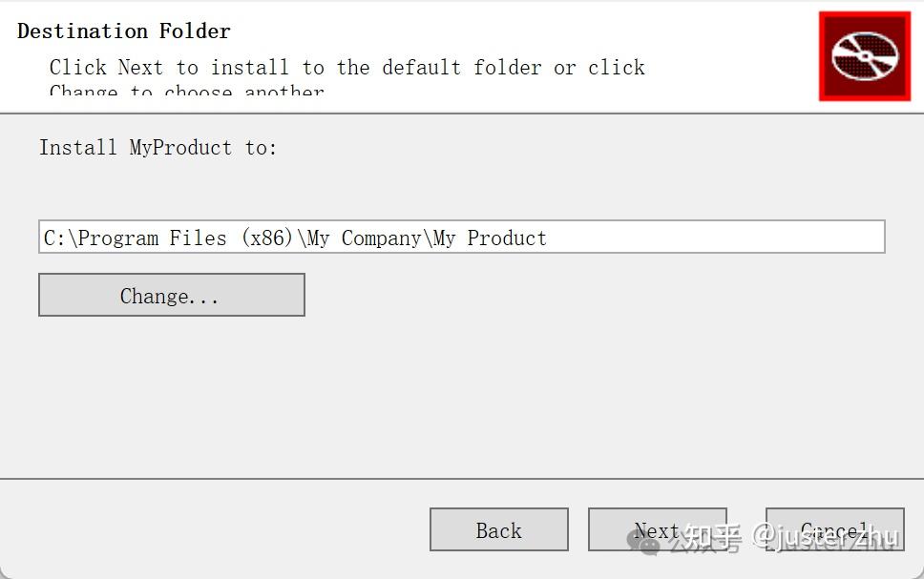Click the separator line above the Back button
The height and width of the screenshot is (579, 924).
click(462, 478)
